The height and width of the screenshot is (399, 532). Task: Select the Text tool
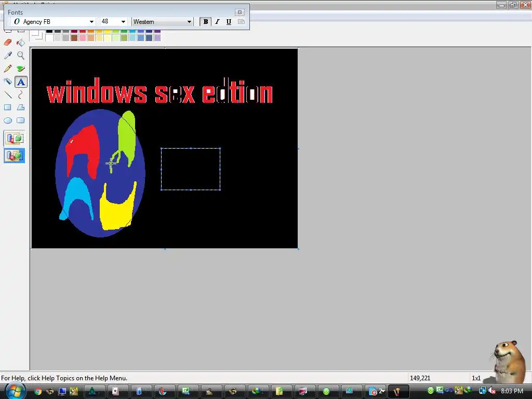coord(21,82)
